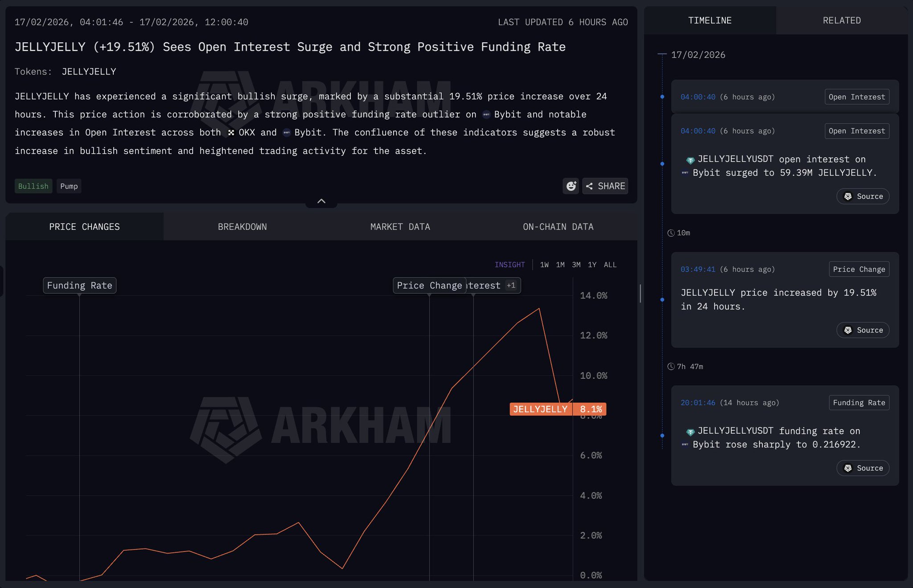
Task: Open Source for the 59.39M open interest event
Action: pos(863,196)
